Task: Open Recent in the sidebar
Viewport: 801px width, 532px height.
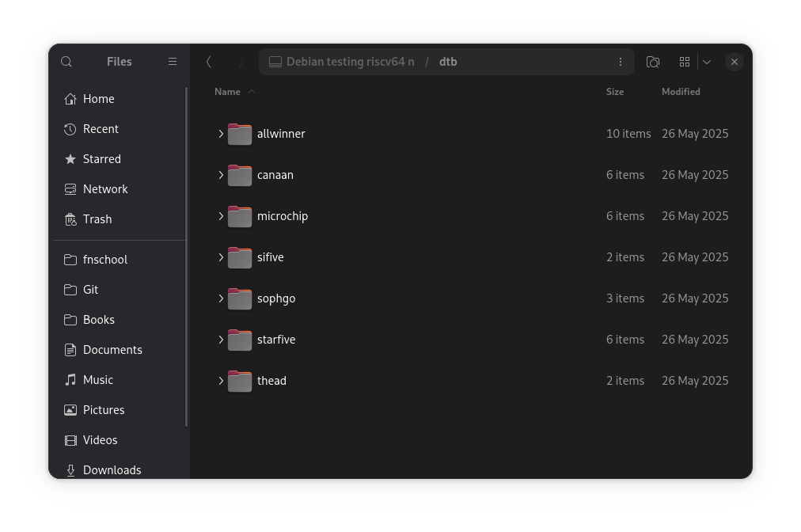Action: (119, 129)
